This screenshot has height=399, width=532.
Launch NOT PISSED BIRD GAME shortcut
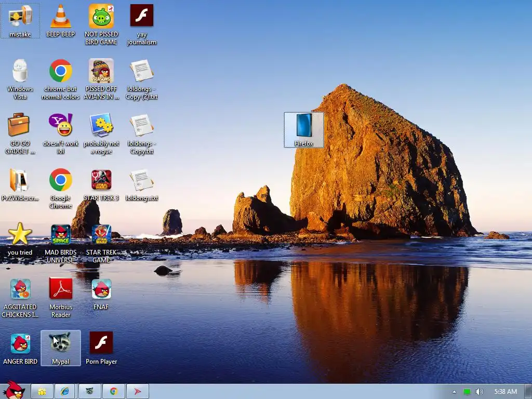tap(101, 24)
